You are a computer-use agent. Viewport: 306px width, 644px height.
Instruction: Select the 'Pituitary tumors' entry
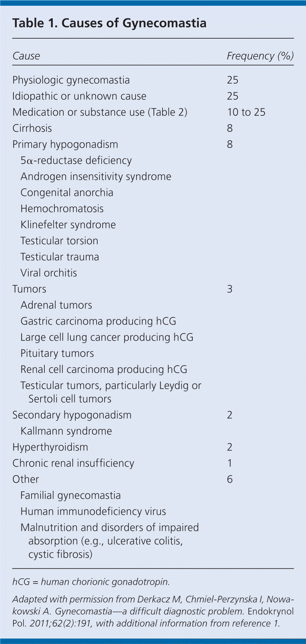point(57,353)
